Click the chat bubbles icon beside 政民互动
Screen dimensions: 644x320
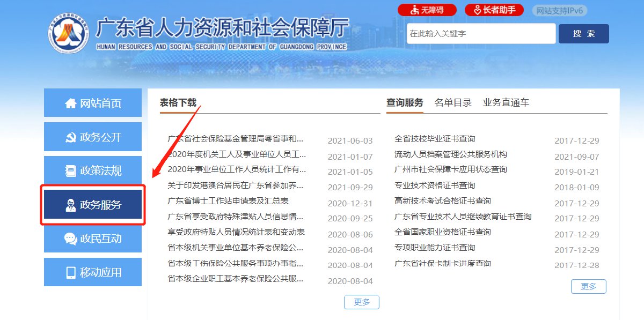70,239
